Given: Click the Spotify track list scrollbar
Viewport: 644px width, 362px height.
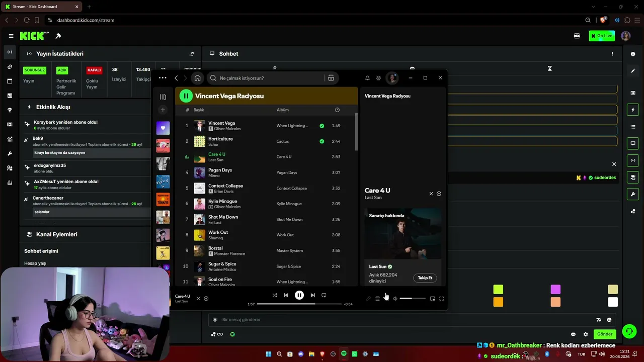Looking at the screenshot, I should [x=356, y=131].
